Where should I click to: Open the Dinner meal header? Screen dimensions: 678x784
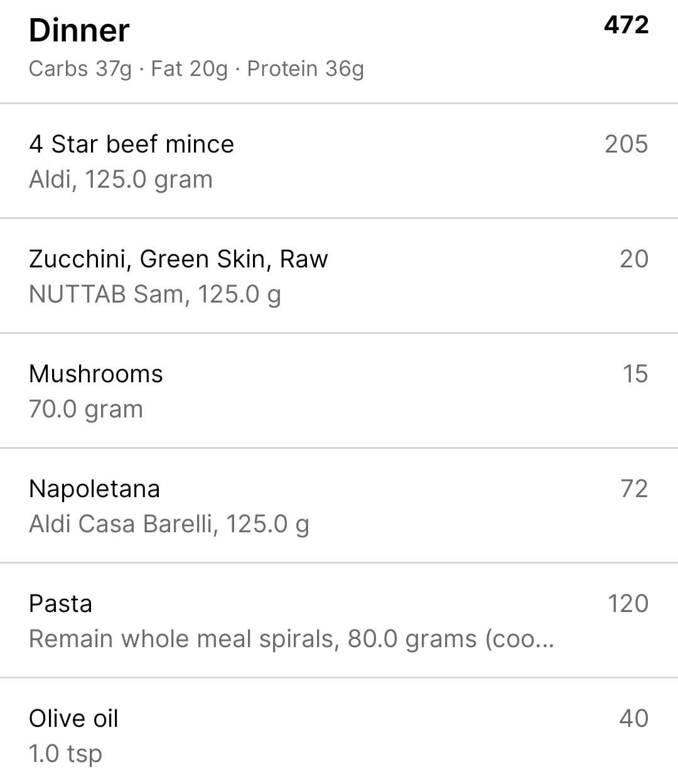click(x=339, y=51)
